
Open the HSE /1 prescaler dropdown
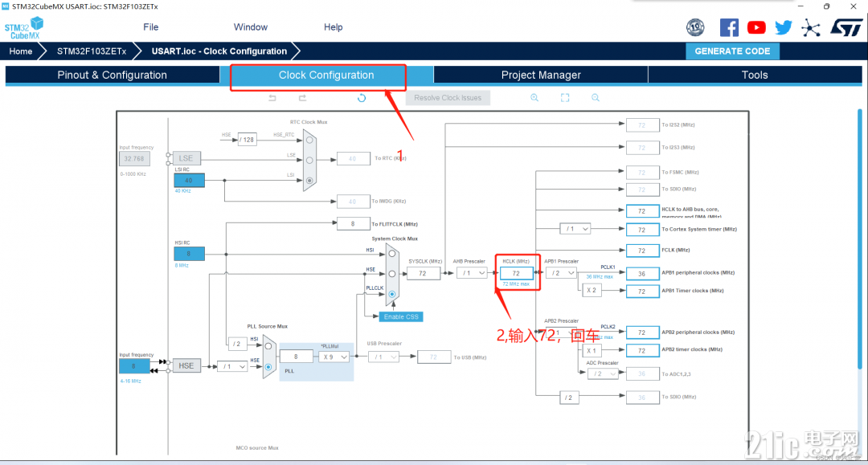(232, 366)
